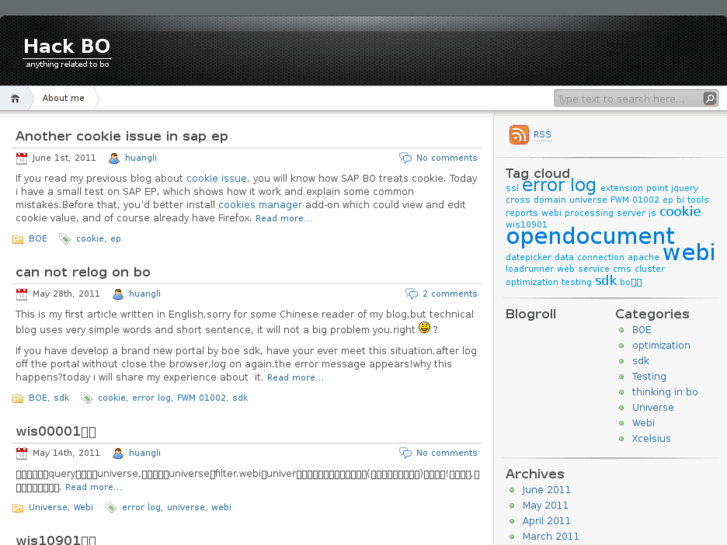Select the extension point tag
727x545 pixels.
pos(634,188)
